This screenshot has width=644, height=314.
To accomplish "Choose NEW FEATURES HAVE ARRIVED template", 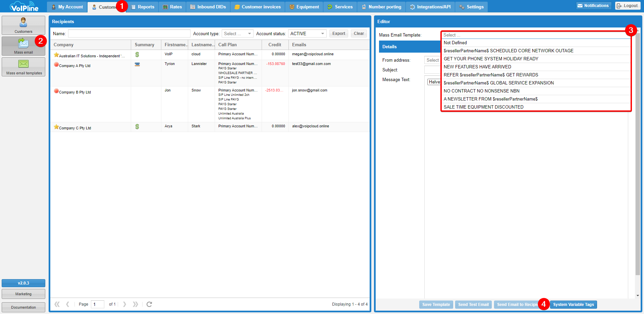I will [x=477, y=67].
